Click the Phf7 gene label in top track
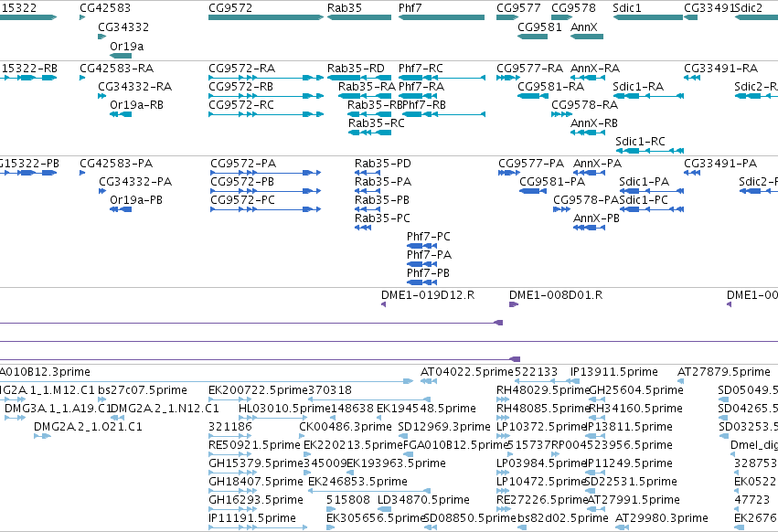Viewport: 778px width, 532px height. pos(410,8)
